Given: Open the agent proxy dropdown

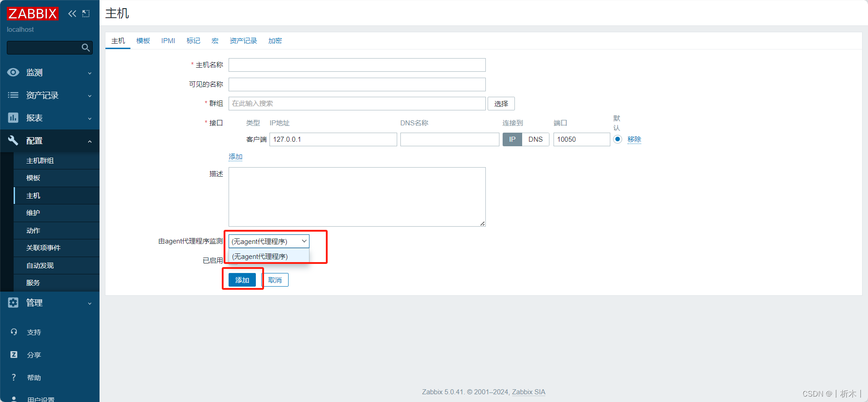Looking at the screenshot, I should (269, 241).
